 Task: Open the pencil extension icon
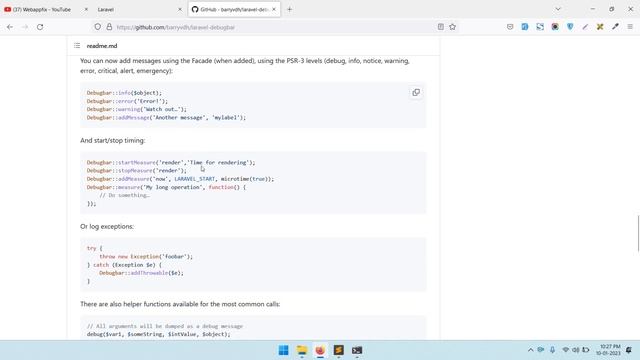click(585, 27)
